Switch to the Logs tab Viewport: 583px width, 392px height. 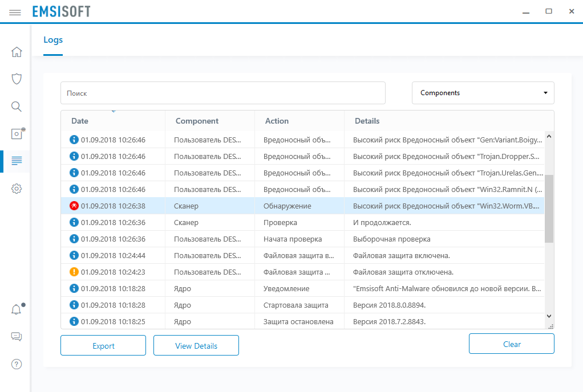coord(53,40)
